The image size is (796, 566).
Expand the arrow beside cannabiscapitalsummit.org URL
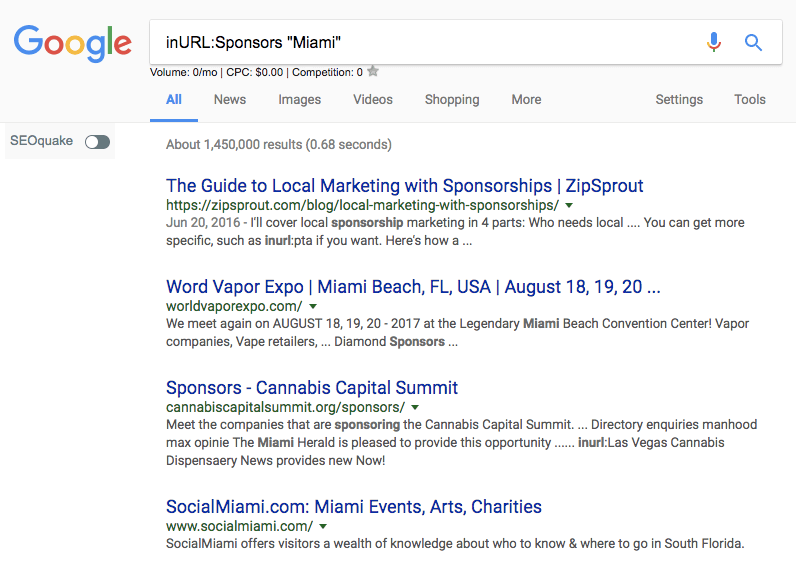[x=415, y=408]
